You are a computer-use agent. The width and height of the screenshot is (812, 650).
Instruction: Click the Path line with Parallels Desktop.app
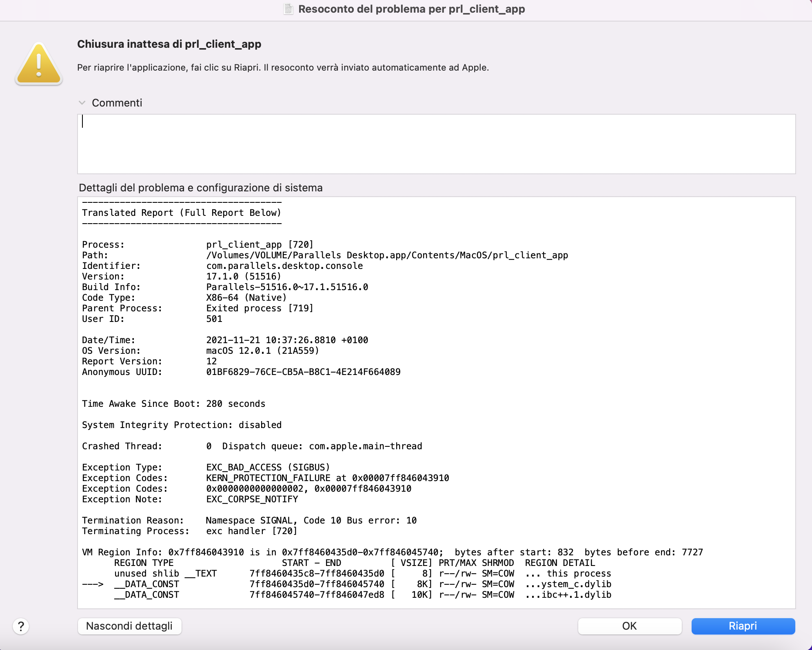coord(325,255)
